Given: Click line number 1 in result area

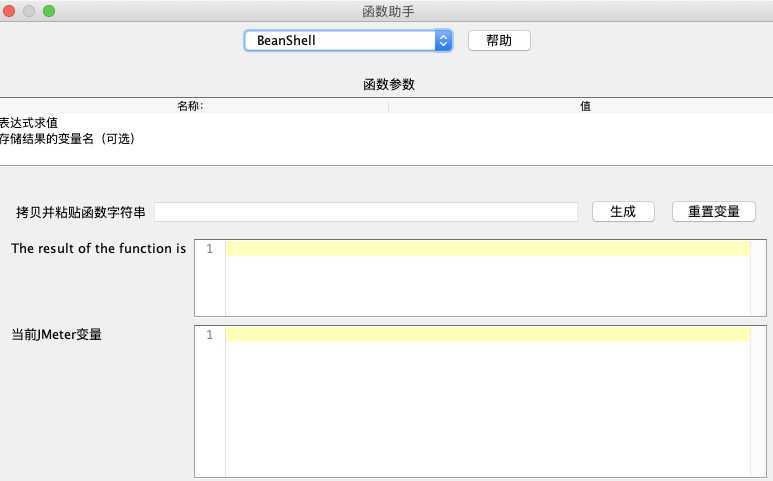Looking at the screenshot, I should pyautogui.click(x=210, y=249).
